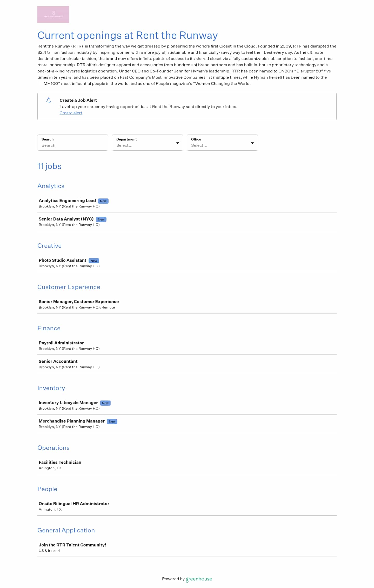374x588 pixels.
Task: Open Onsite Bilingual HR Administrator posting
Action: coord(74,504)
